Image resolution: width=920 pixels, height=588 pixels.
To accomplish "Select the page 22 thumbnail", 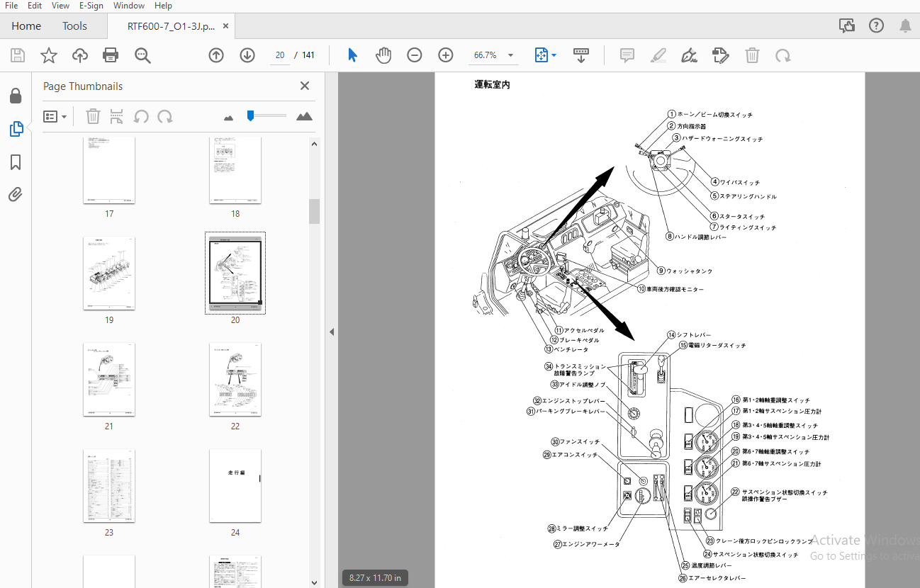I will [235, 380].
